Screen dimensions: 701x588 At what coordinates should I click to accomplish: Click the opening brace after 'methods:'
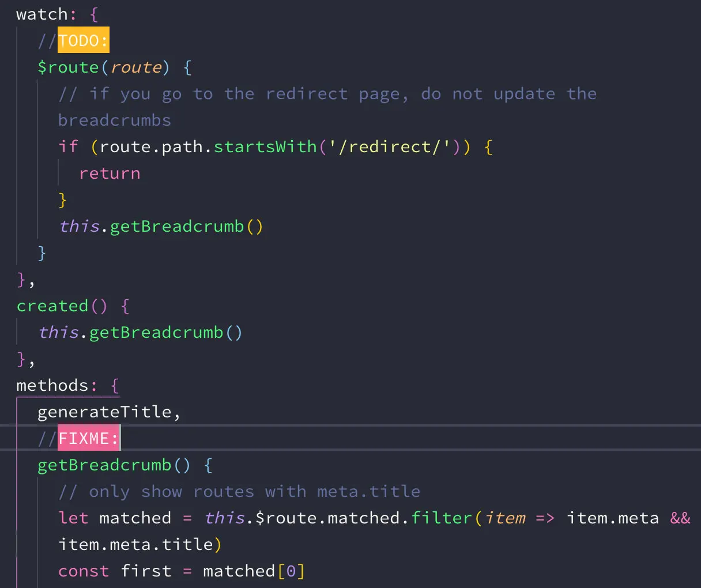(x=115, y=385)
